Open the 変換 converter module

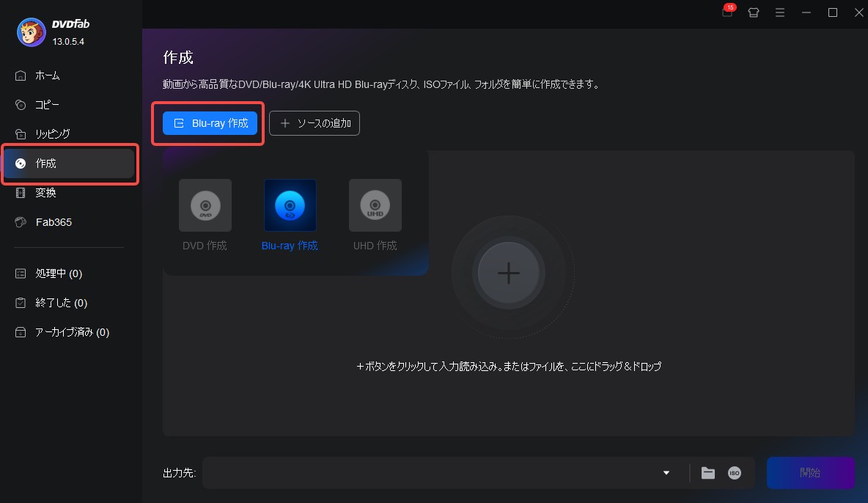(45, 192)
